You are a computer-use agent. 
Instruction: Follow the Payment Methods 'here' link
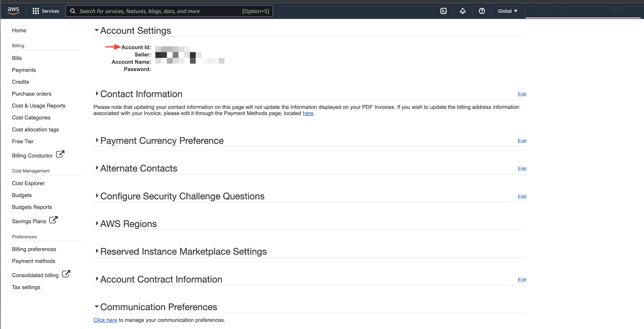click(308, 113)
